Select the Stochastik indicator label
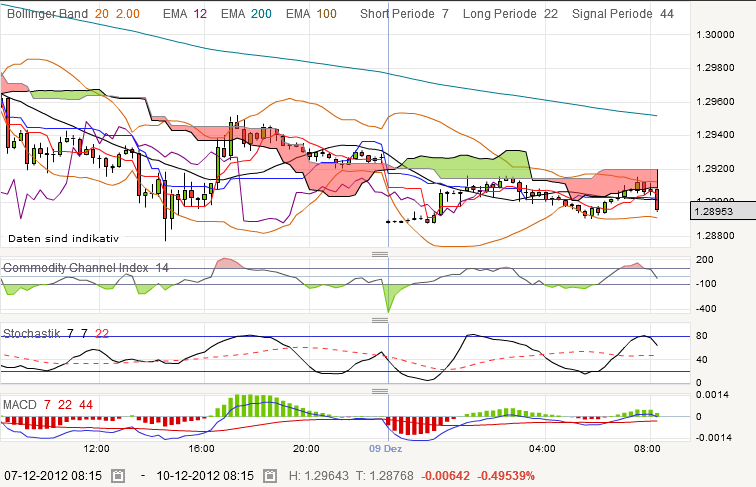The width and height of the screenshot is (756, 487). pyautogui.click(x=31, y=333)
